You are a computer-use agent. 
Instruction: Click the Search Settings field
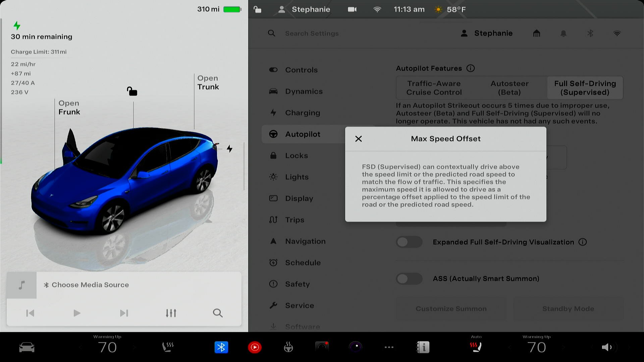coord(312,34)
